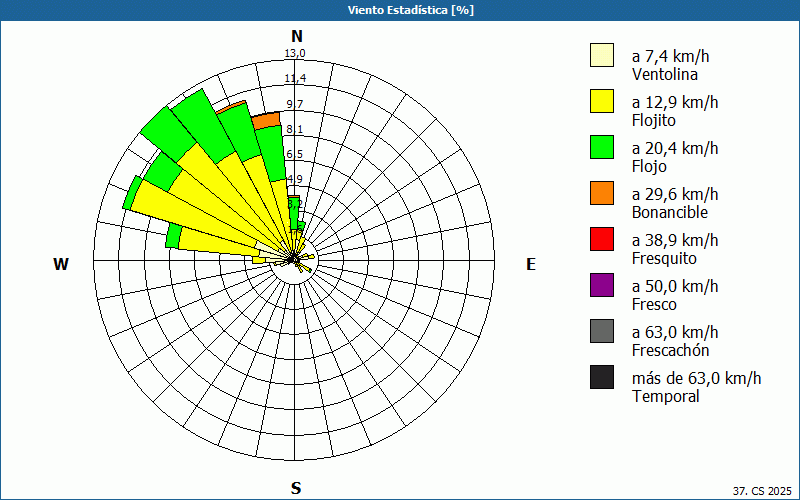
Task: Click the 'a 7,4 km/h' legend text
Action: [670, 56]
